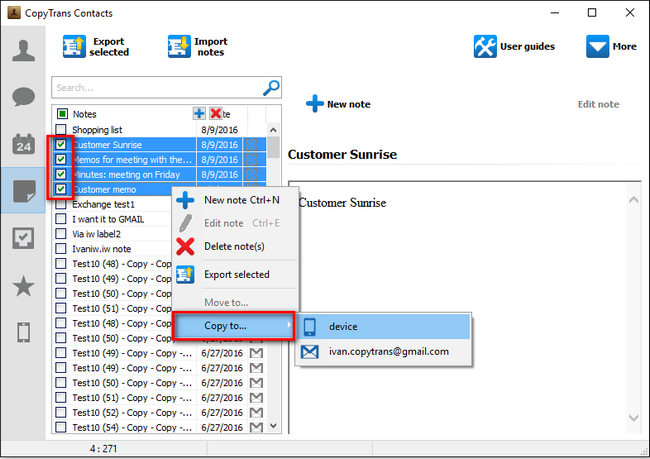The height and width of the screenshot is (459, 650).
Task: Select device in Copy to submenu
Action: click(x=384, y=327)
